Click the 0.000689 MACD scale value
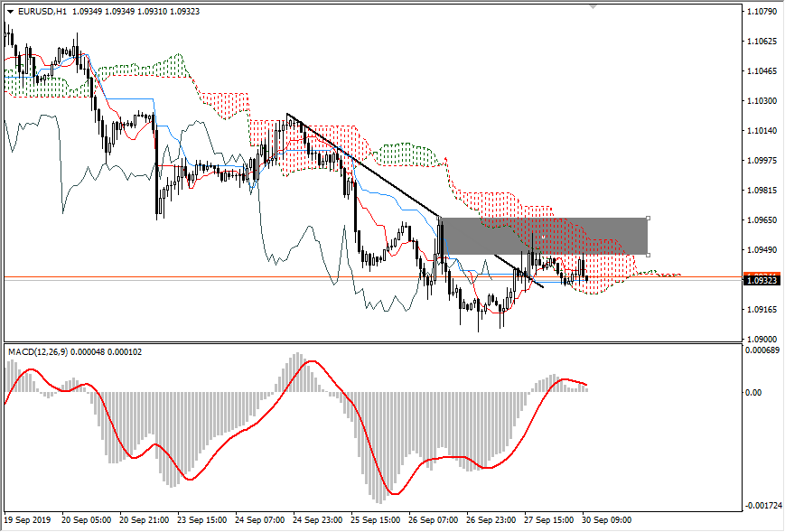785x532 pixels. click(x=763, y=350)
